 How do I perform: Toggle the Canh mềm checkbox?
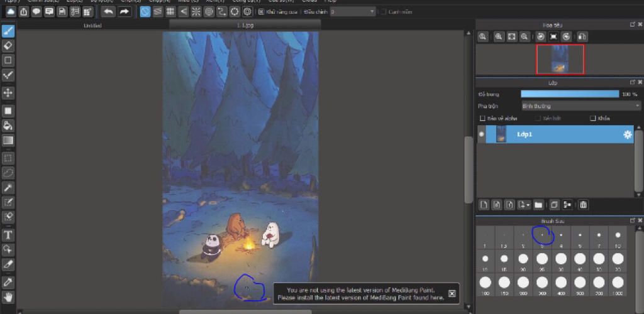(x=383, y=12)
